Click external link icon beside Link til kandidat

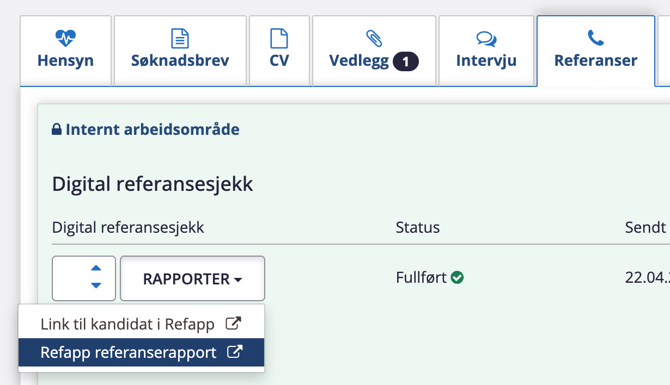click(x=233, y=323)
